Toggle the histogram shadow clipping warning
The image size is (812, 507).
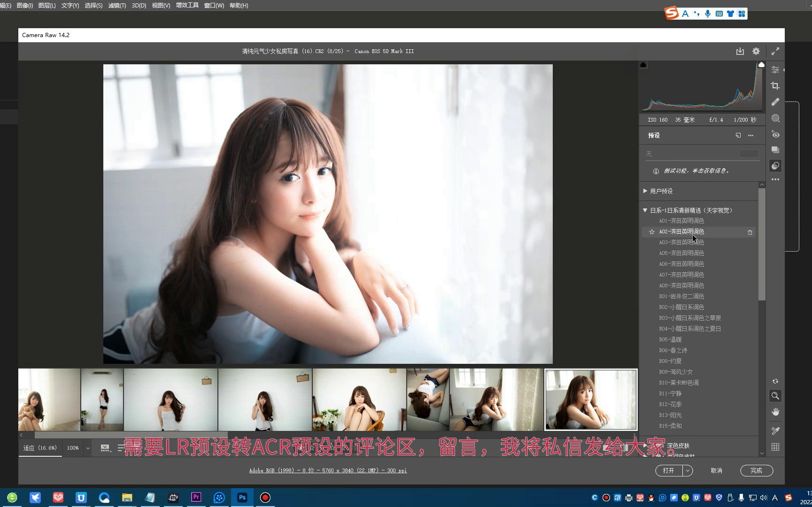click(x=644, y=65)
